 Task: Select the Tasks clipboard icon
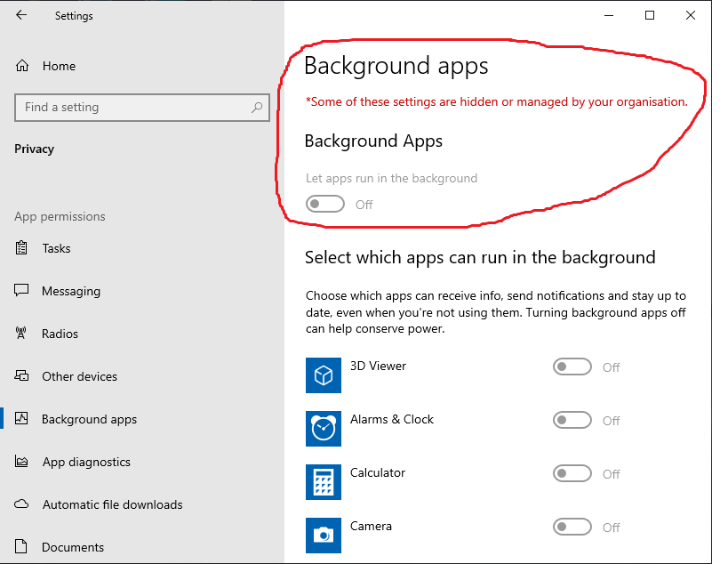21,248
